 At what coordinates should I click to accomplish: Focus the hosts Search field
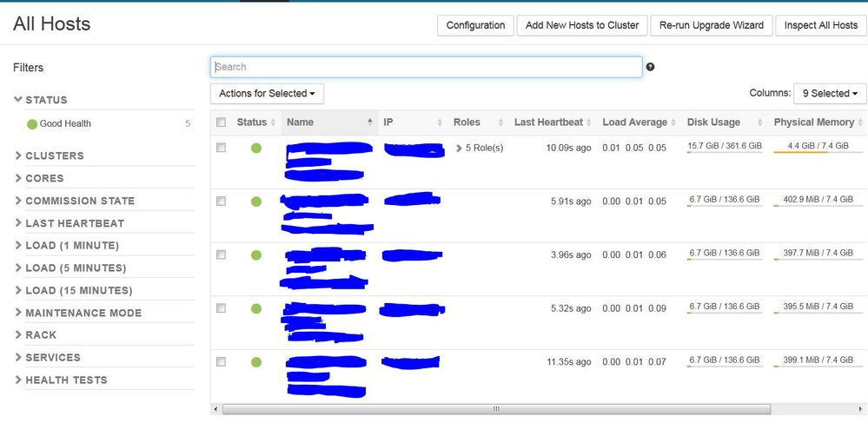[427, 67]
